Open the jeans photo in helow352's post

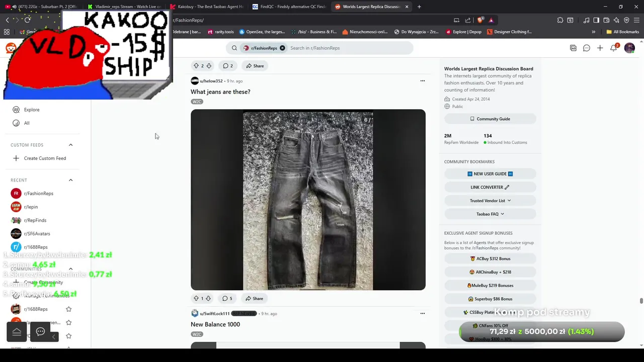[x=308, y=200]
